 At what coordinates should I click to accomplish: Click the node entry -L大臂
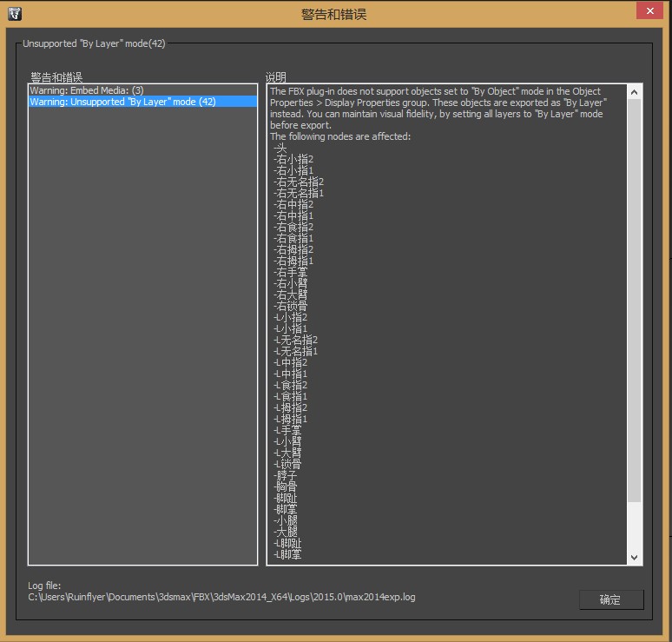[287, 453]
